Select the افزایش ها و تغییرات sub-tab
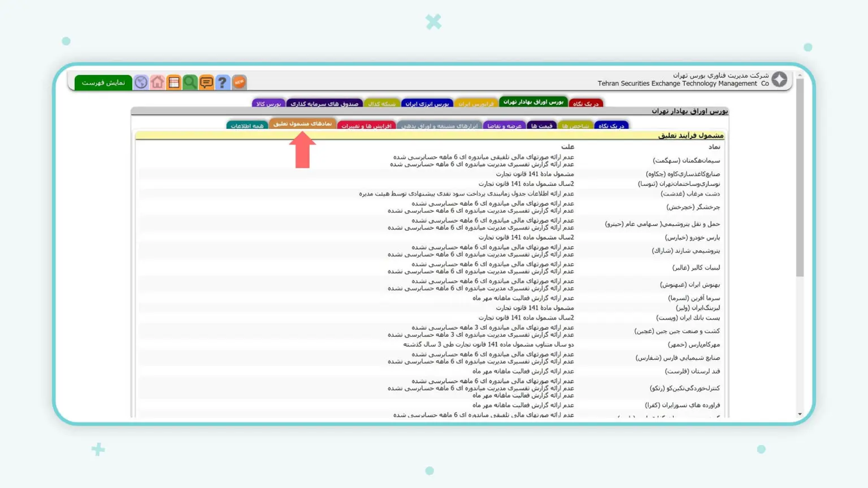This screenshot has height=488, width=868. pos(366,125)
